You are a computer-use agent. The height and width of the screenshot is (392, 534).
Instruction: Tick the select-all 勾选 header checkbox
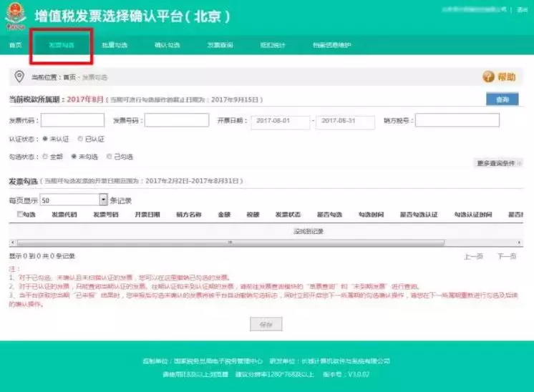coord(19,214)
